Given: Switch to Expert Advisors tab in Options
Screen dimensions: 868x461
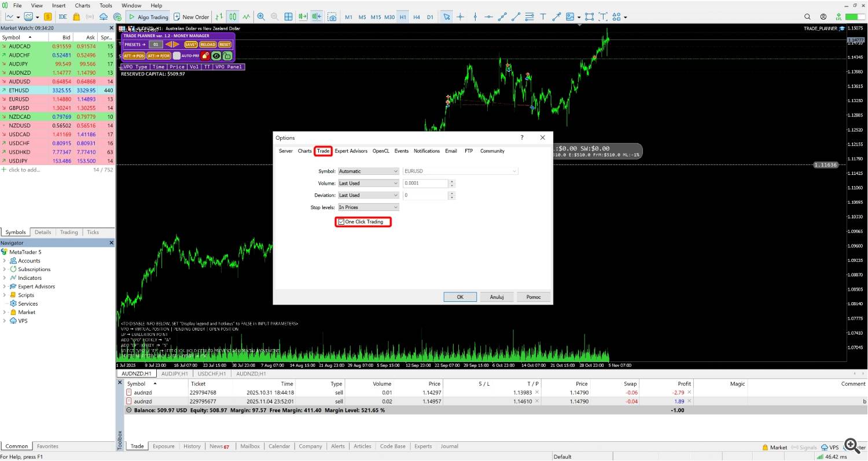Looking at the screenshot, I should pos(351,151).
